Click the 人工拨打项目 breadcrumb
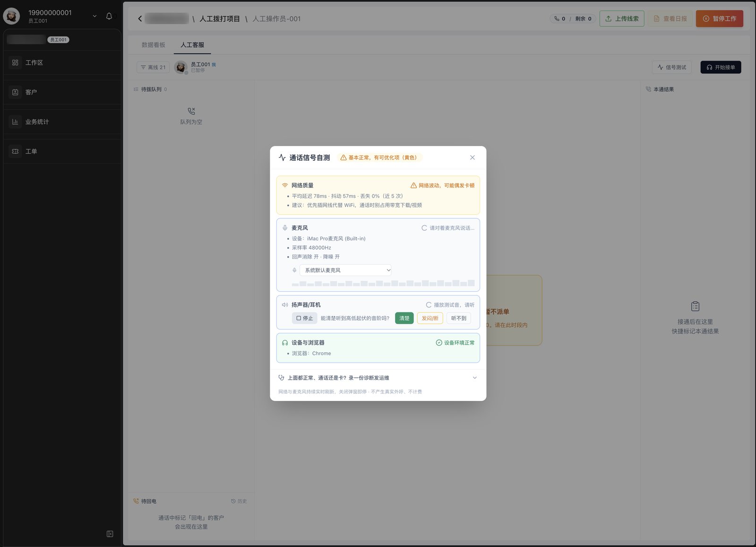 pyautogui.click(x=220, y=19)
